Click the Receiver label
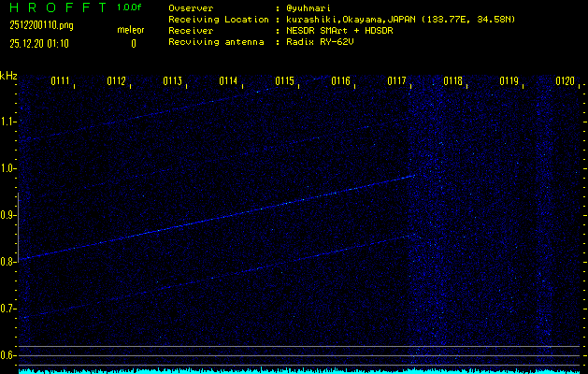Screen dimensions: 588x374 (191, 31)
